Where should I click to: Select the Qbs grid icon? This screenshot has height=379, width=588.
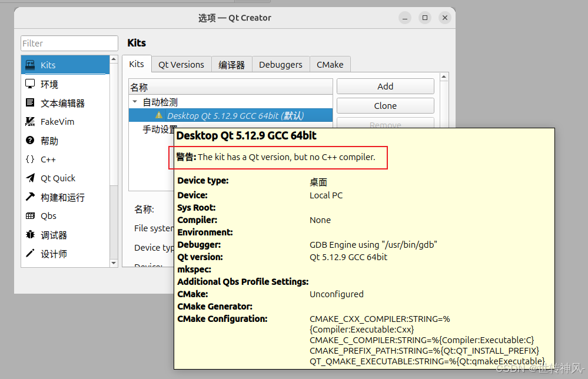click(x=30, y=215)
